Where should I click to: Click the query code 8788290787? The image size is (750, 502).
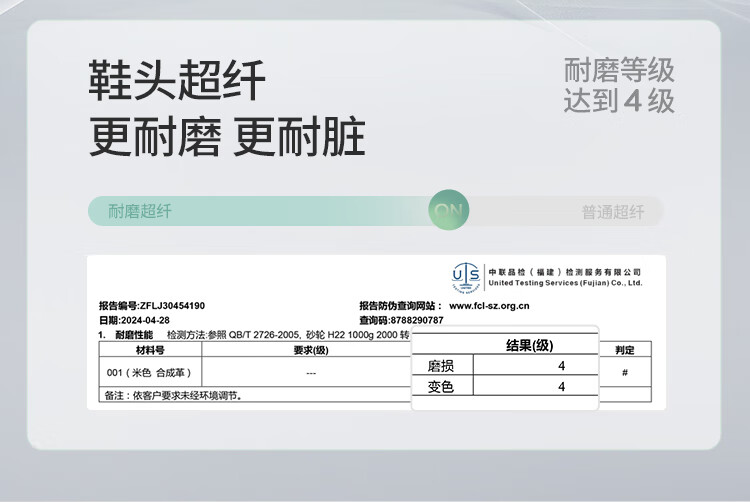click(417, 320)
